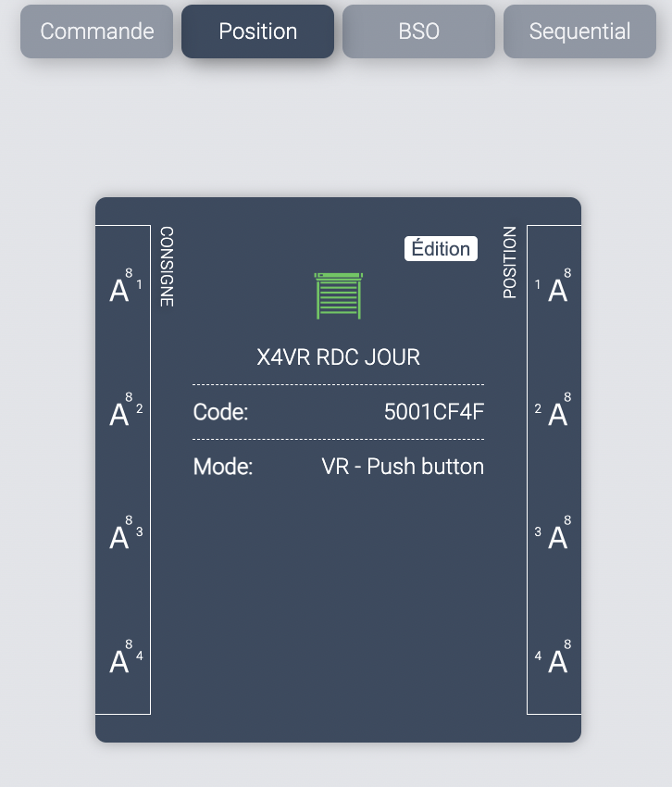Select Consigne input A8 number 4
672x787 pixels.
[123, 659]
